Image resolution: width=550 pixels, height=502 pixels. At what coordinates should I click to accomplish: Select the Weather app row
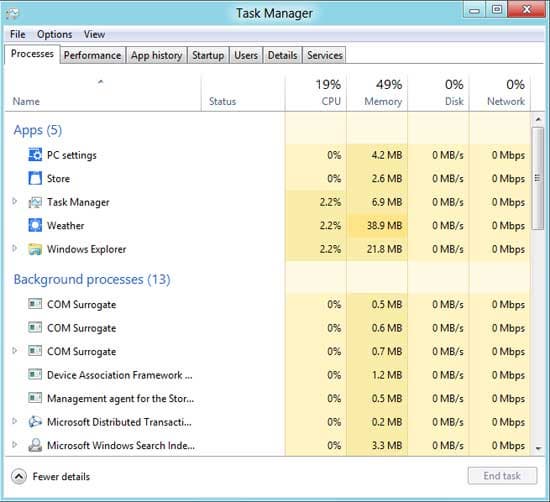coord(268,226)
